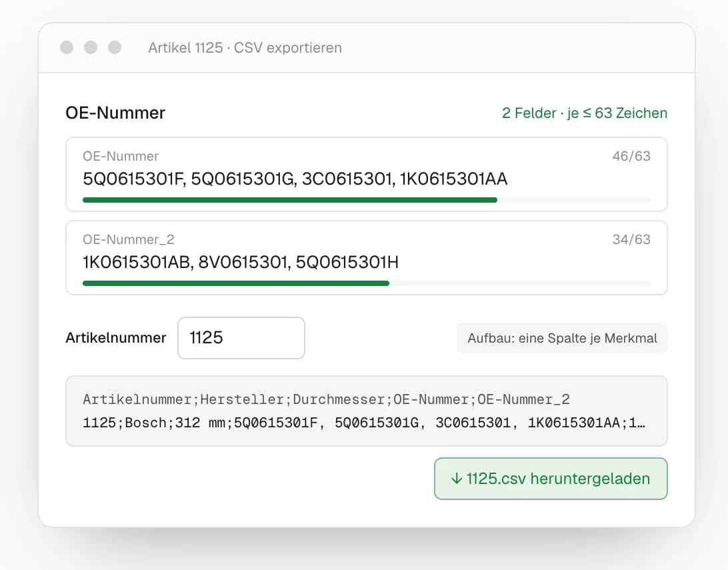728x570 pixels.
Task: Focus the Artikelnummer input containing 1125
Action: [x=241, y=338]
